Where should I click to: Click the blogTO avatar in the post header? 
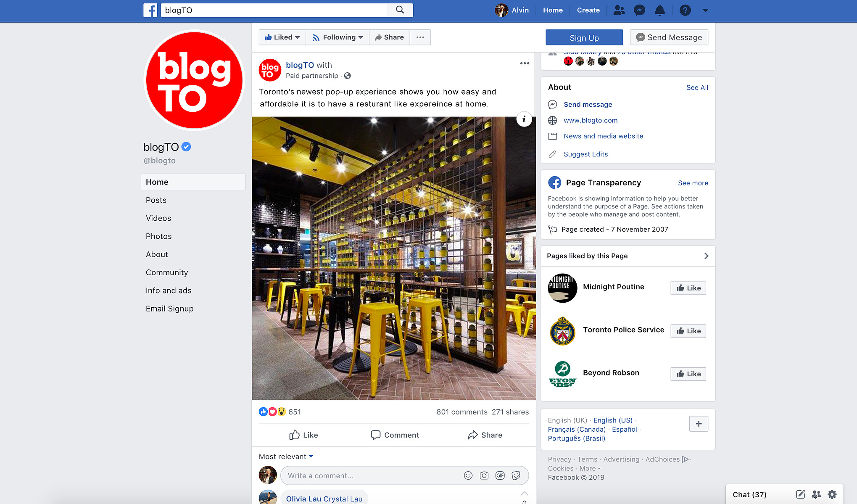tap(270, 70)
